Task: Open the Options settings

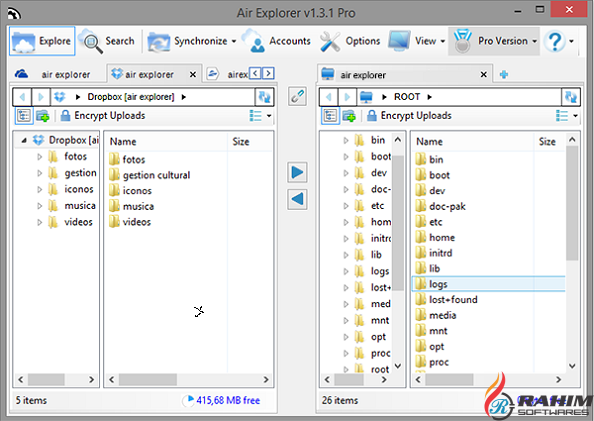Action: coord(350,41)
